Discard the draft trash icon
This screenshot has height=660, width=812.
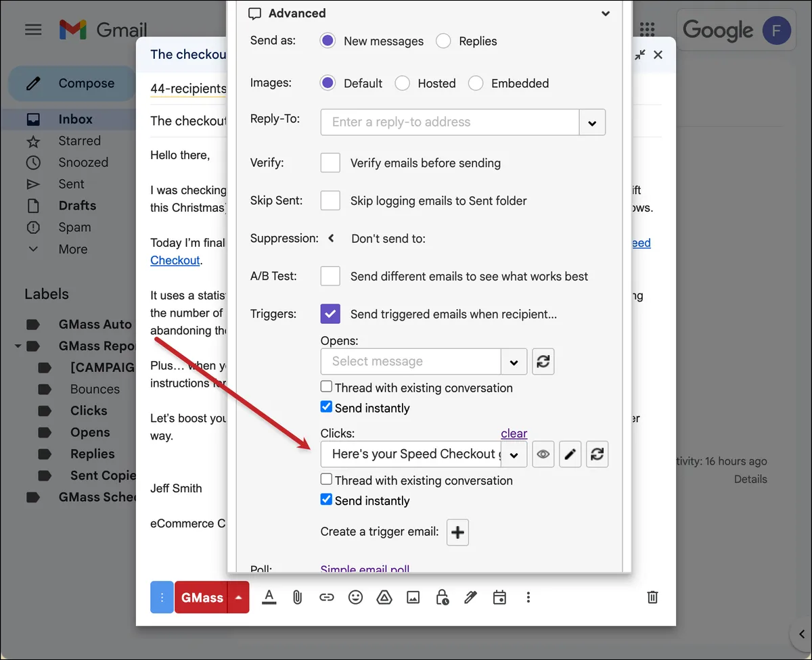[652, 597]
